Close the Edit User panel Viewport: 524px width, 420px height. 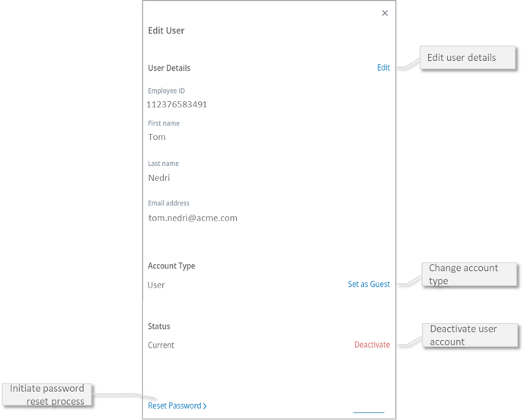(x=385, y=13)
